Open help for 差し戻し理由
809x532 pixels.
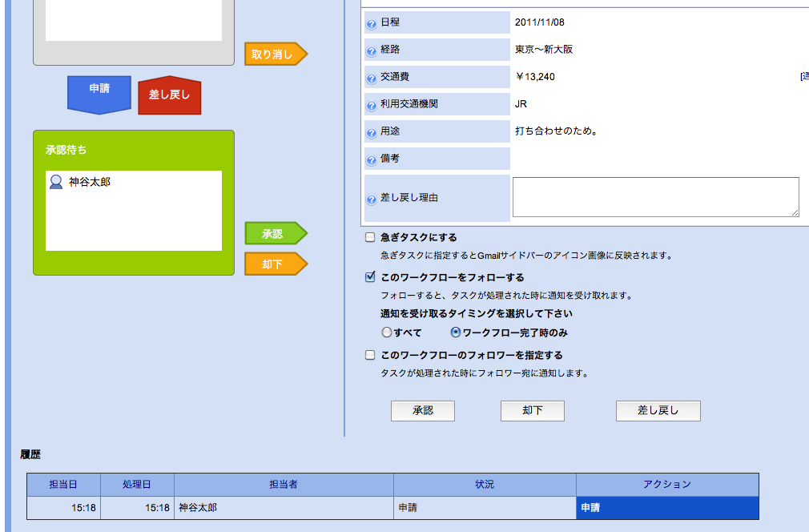pos(371,198)
